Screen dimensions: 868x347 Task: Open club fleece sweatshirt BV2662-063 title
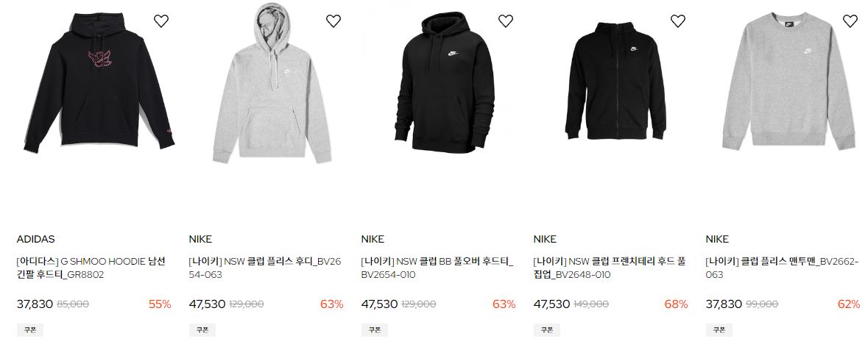pos(782,268)
